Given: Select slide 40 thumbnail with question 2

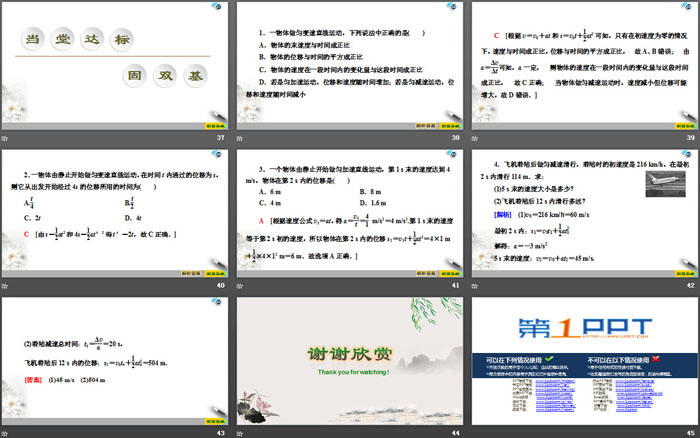Looking at the screenshot, I should [x=115, y=213].
